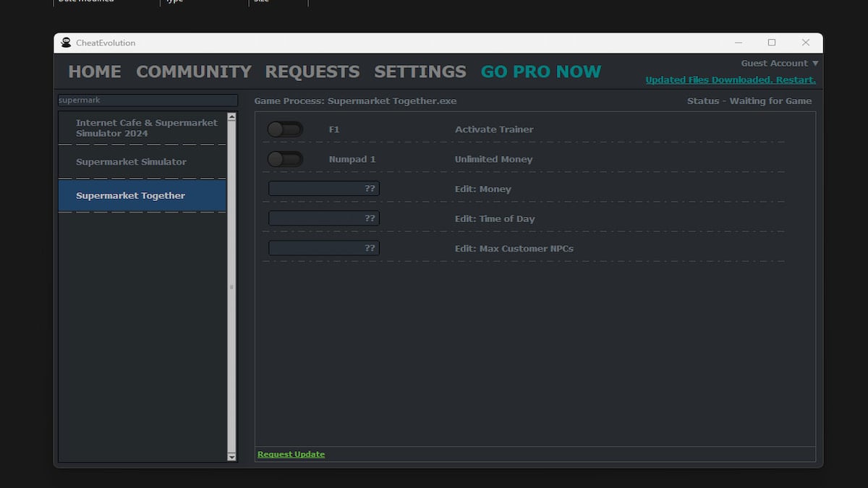868x488 pixels.
Task: Click the Edit: Money value field
Action: (323, 189)
